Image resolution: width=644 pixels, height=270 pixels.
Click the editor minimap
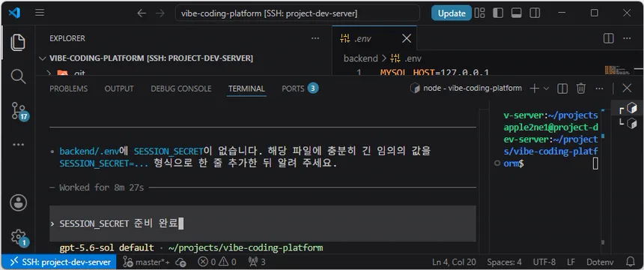click(618, 70)
